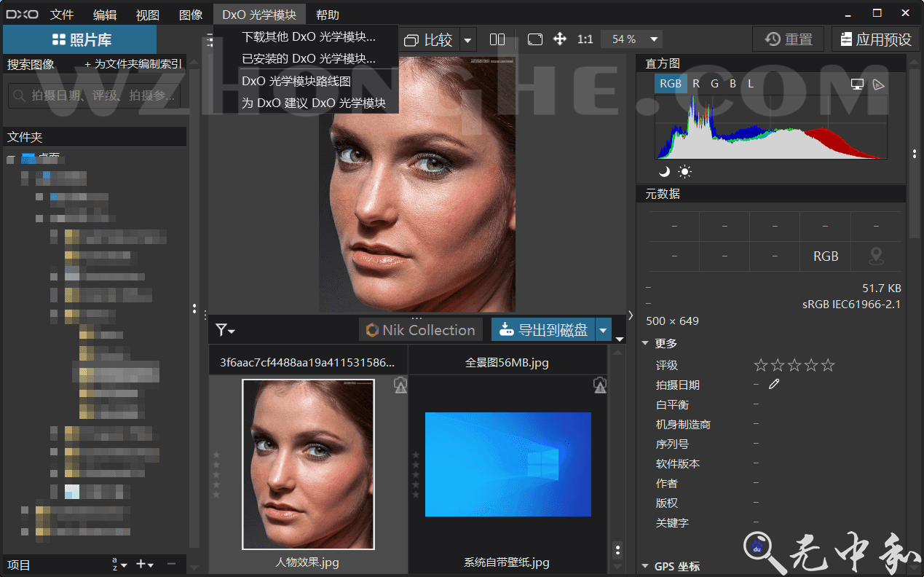The height and width of the screenshot is (577, 924).
Task: Set rating with the fifth star in 评级
Action: tap(828, 365)
